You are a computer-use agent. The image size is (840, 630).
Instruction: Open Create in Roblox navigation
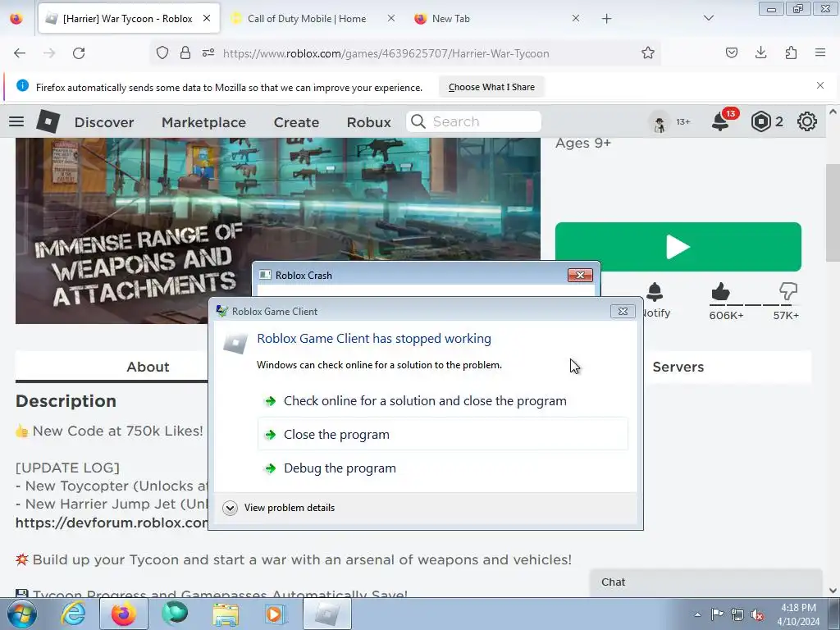(x=296, y=122)
